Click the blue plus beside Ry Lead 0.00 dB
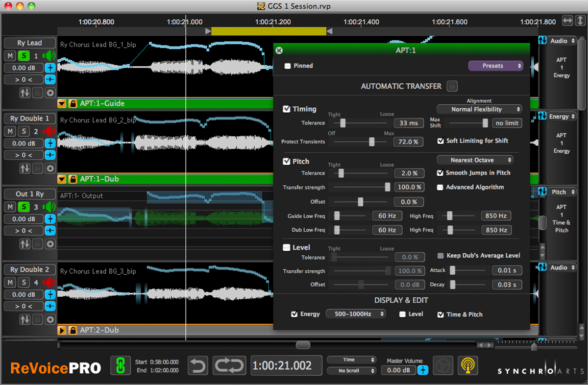Screen dimensions: 588x385 pyautogui.click(x=50, y=68)
